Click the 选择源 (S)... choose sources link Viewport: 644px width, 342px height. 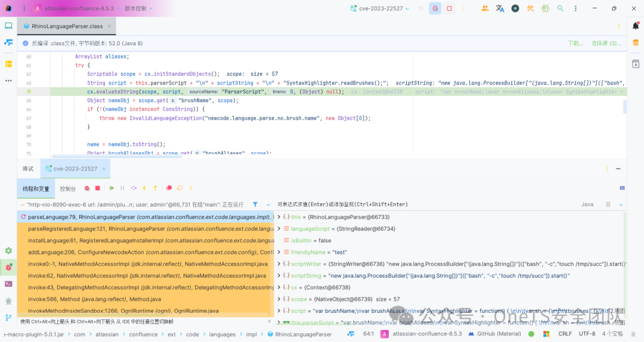(x=606, y=43)
